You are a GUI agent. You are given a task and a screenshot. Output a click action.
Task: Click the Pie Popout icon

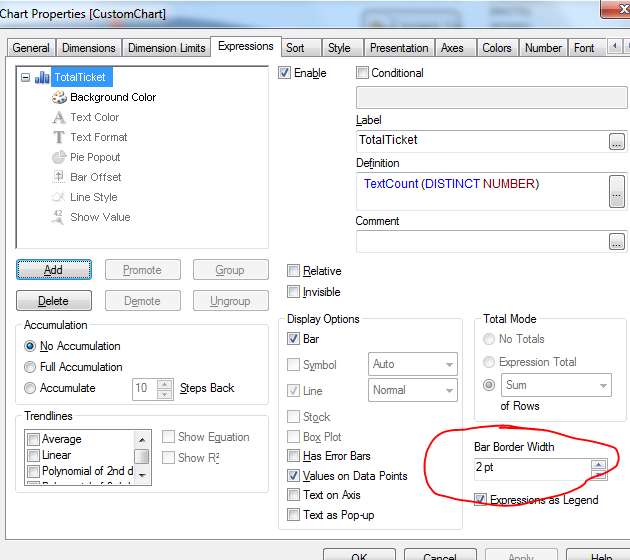[x=59, y=157]
